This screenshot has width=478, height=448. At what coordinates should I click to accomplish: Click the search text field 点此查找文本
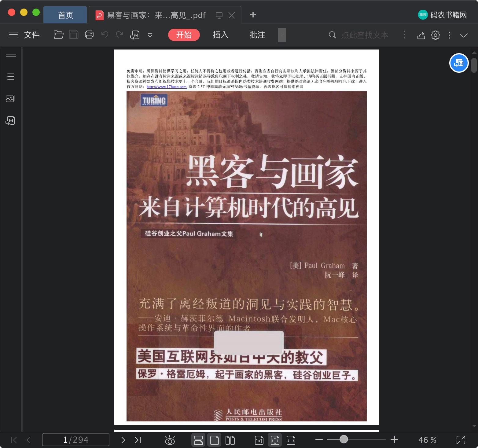pos(365,35)
